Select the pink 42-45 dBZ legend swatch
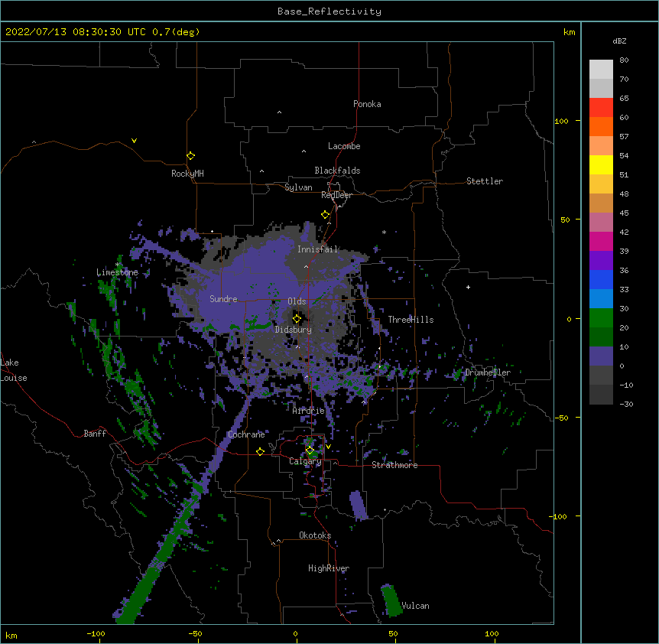Image resolution: width=659 pixels, height=644 pixels. coord(601,223)
